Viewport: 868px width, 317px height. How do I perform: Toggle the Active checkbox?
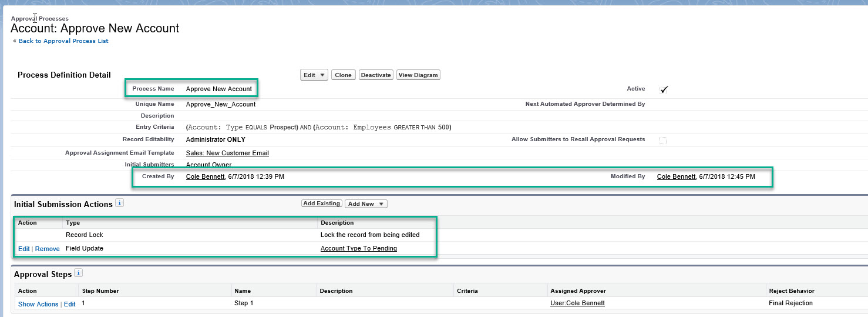point(664,89)
